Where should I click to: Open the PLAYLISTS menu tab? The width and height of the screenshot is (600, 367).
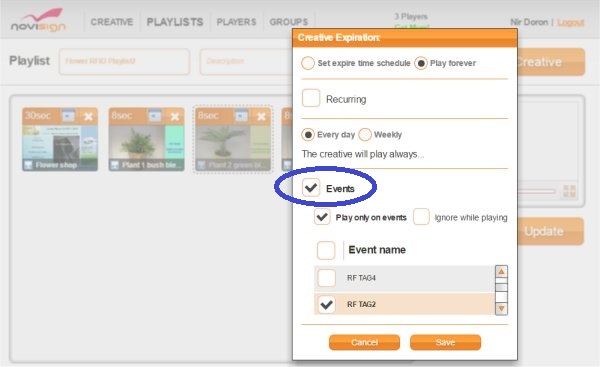(x=175, y=22)
